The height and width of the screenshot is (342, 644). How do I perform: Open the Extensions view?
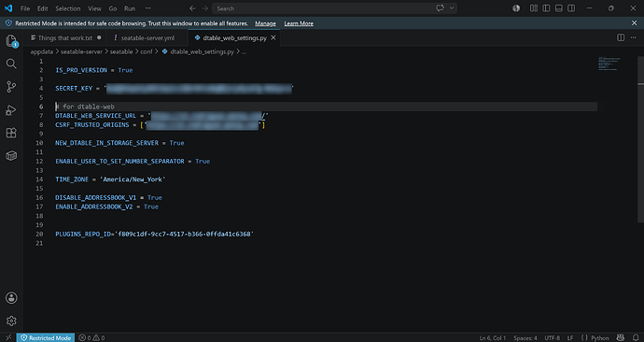pos(11,133)
